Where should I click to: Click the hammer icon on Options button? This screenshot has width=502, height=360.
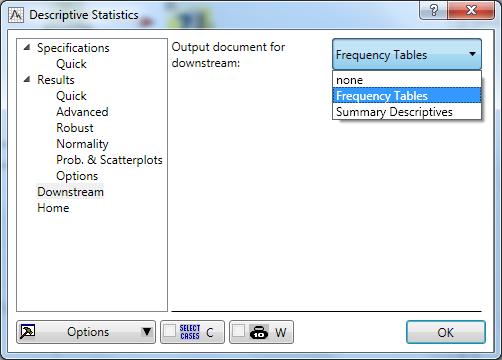[28, 332]
